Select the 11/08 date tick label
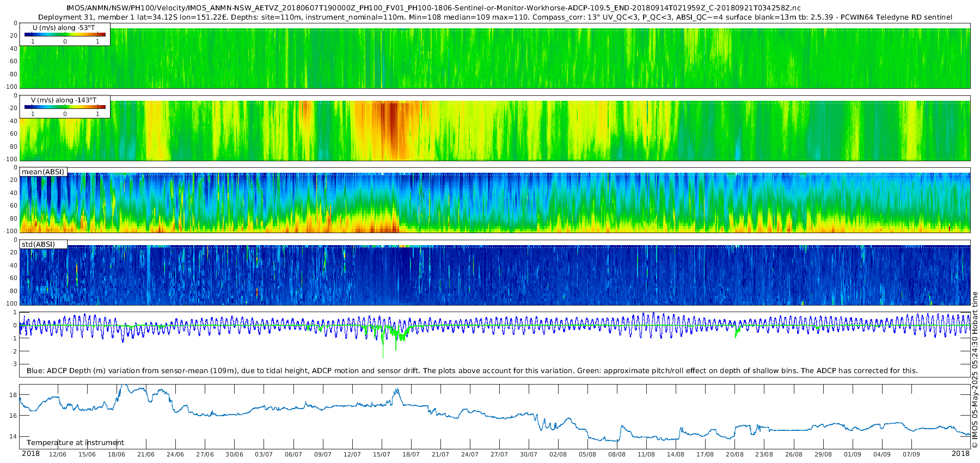980x463 pixels. click(646, 454)
